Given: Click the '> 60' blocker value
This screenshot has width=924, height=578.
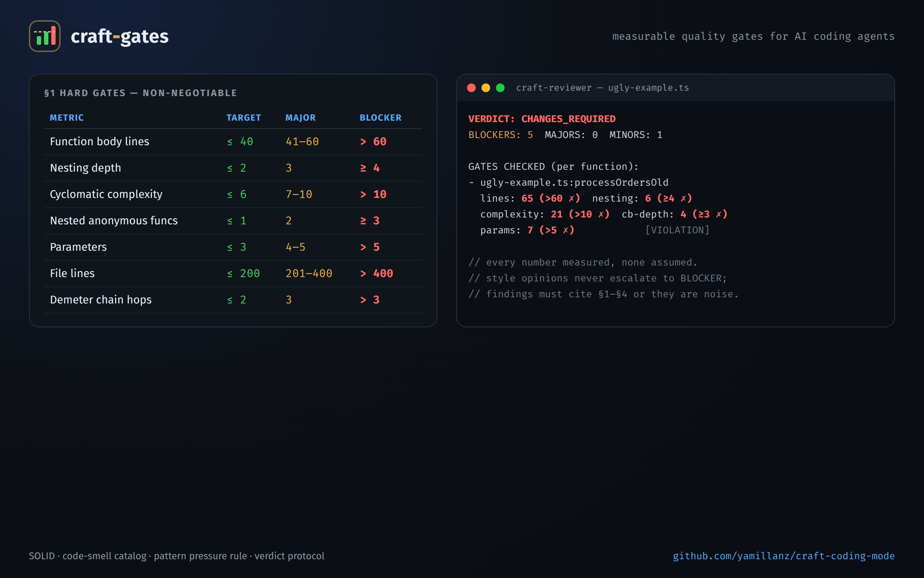Looking at the screenshot, I should coord(373,142).
